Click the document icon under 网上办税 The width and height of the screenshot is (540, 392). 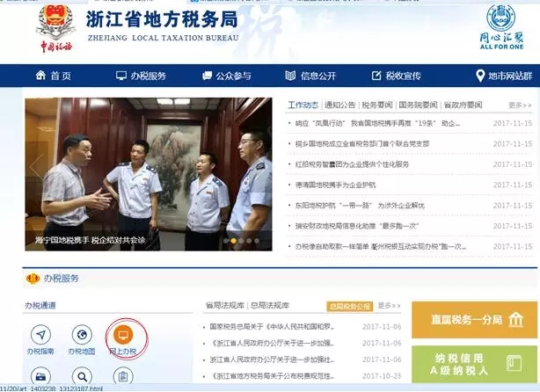[123, 376]
